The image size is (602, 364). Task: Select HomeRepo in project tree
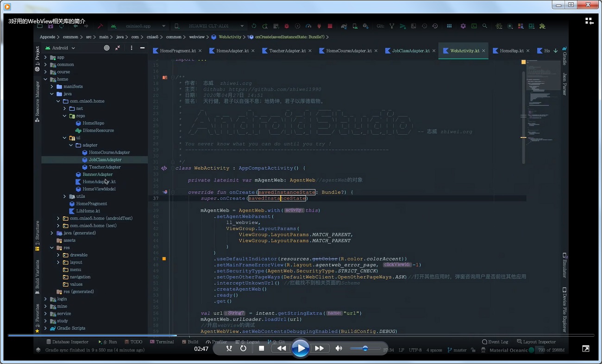[90, 123]
